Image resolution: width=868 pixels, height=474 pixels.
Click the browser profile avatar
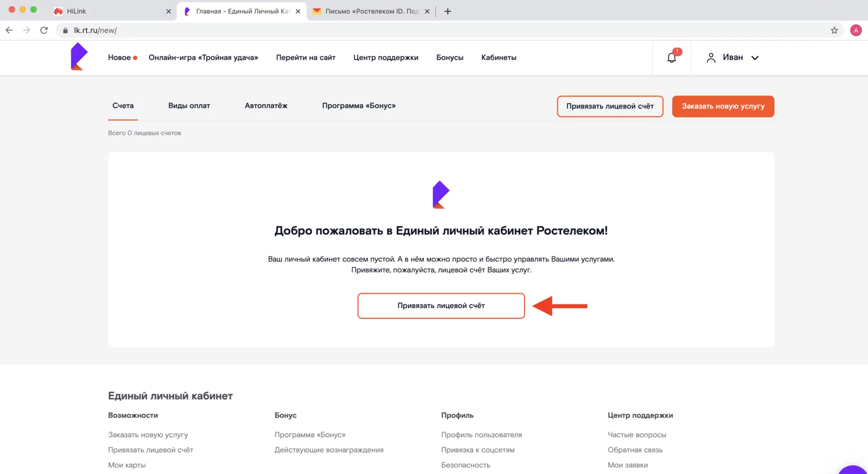point(856,30)
